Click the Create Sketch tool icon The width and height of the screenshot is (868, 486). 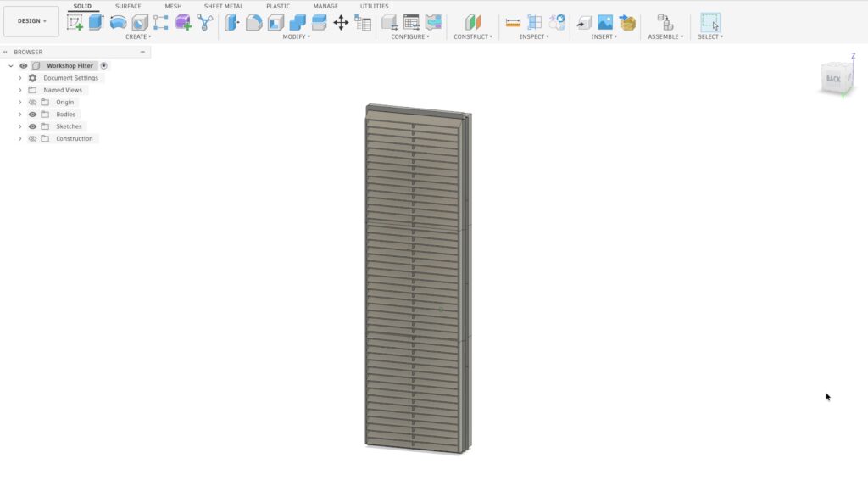pos(75,23)
